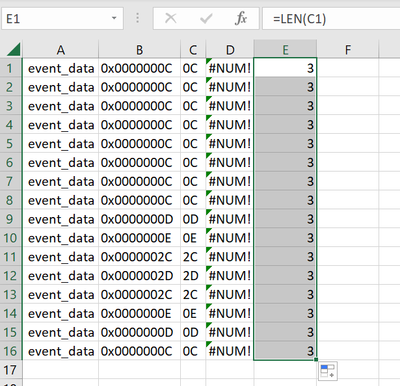The height and width of the screenshot is (386, 400).
Task: Click the error indicator cell D1
Action: click(x=230, y=68)
